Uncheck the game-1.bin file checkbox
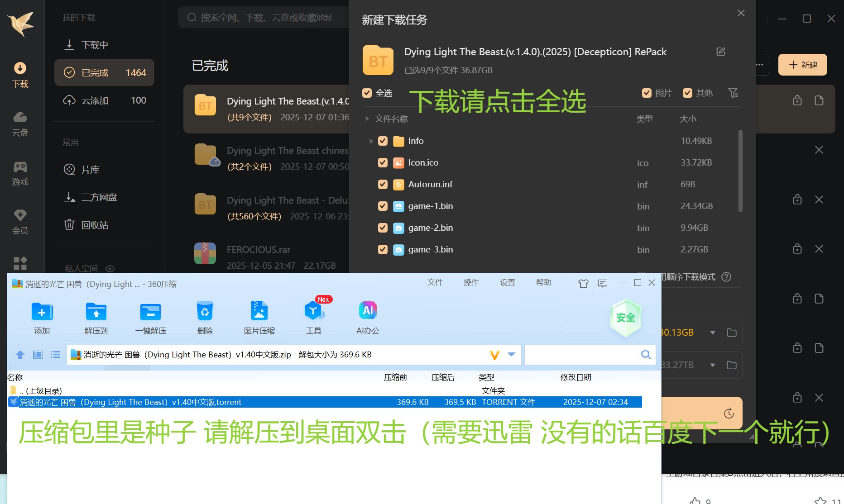Screen dimensions: 844x504 point(383,206)
